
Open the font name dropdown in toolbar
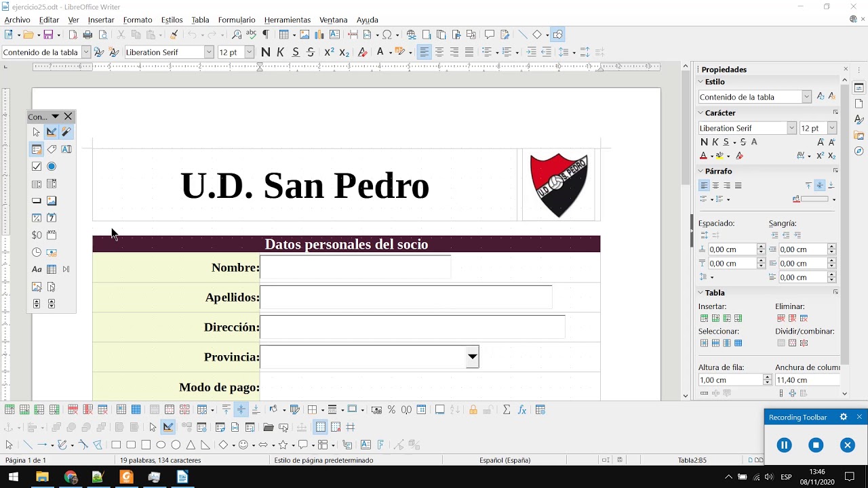[x=209, y=52]
